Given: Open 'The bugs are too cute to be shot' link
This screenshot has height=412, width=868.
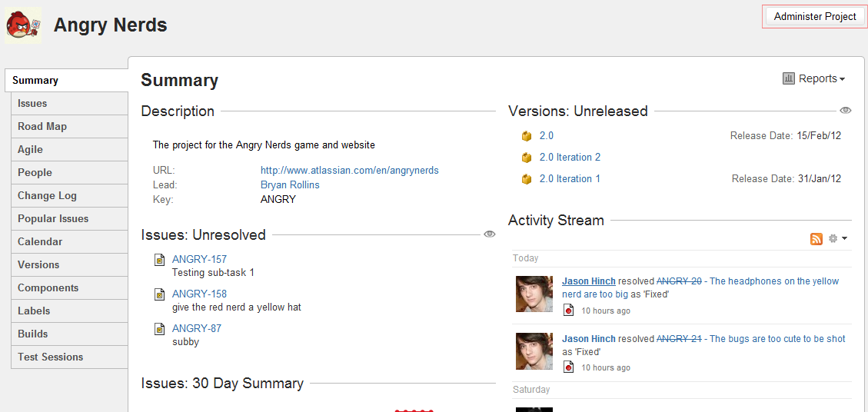Looking at the screenshot, I should coord(778,339).
